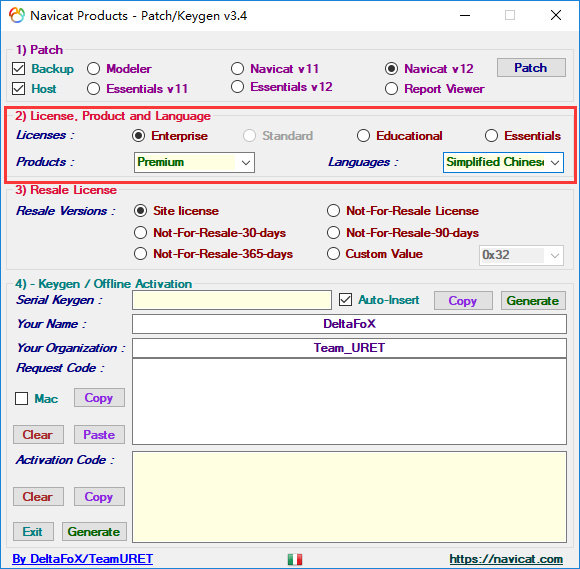The image size is (580, 569).
Task: Choose Navicat v11 radio option
Action: tap(237, 69)
